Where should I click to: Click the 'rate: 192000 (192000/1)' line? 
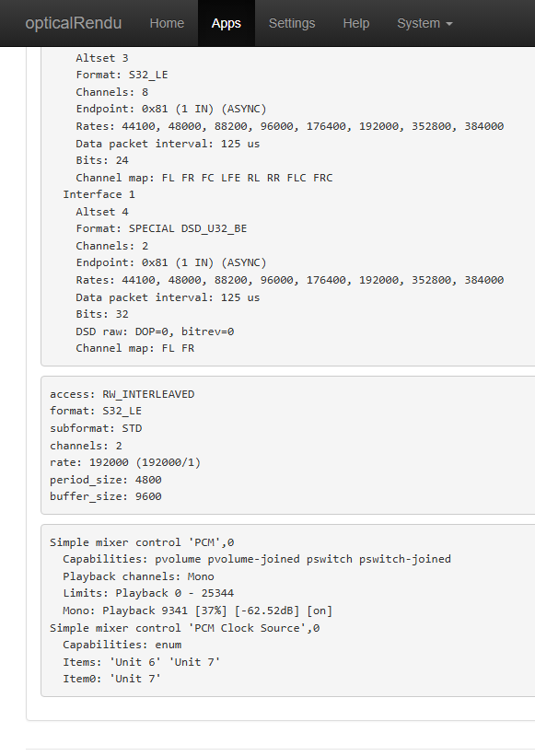(x=125, y=462)
